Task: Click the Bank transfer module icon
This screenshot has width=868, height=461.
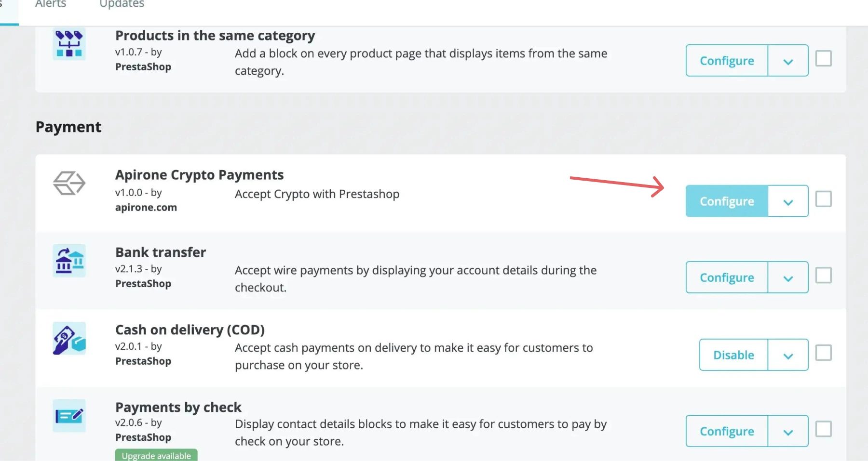Action: pyautogui.click(x=69, y=261)
